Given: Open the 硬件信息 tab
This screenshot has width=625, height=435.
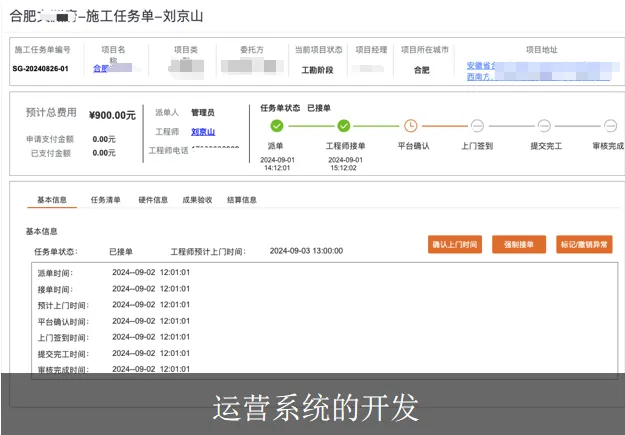Looking at the screenshot, I should [x=153, y=200].
